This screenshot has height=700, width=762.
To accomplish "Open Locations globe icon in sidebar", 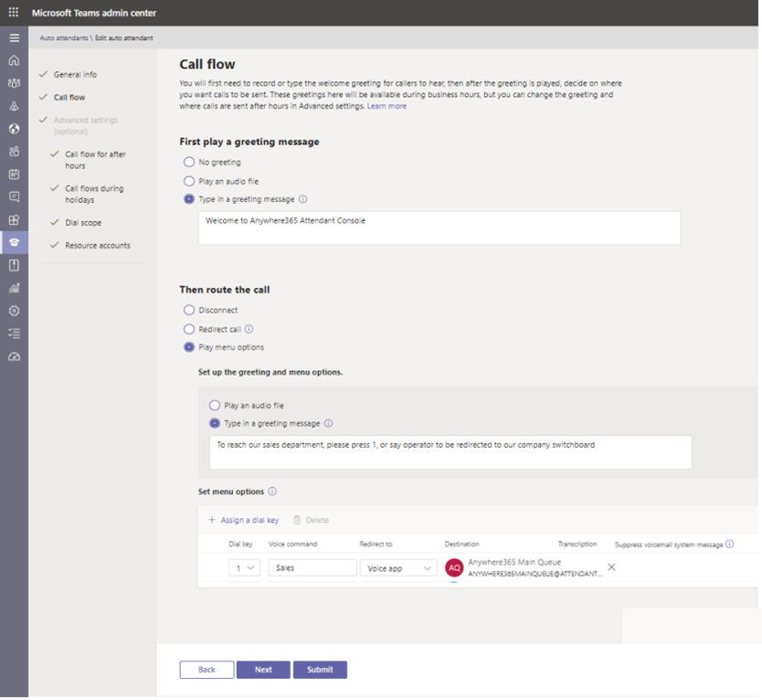I will point(14,129).
